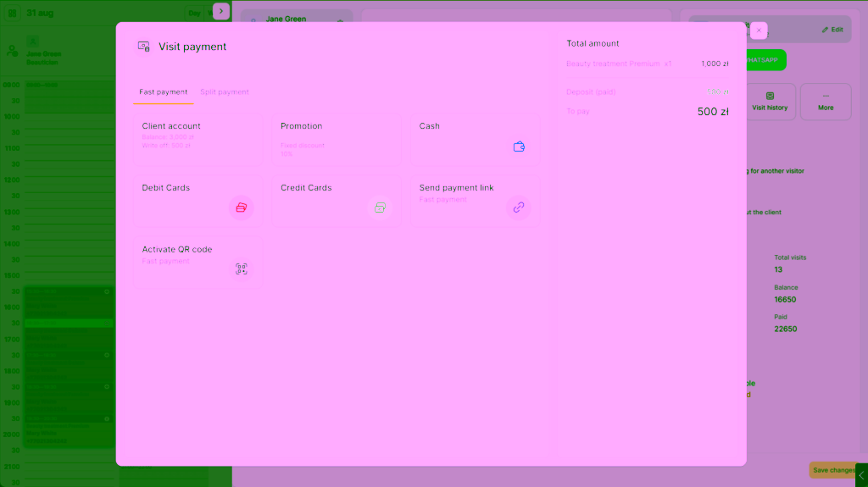Click the Save changes button
Screen dimensions: 868x487
click(x=834, y=470)
